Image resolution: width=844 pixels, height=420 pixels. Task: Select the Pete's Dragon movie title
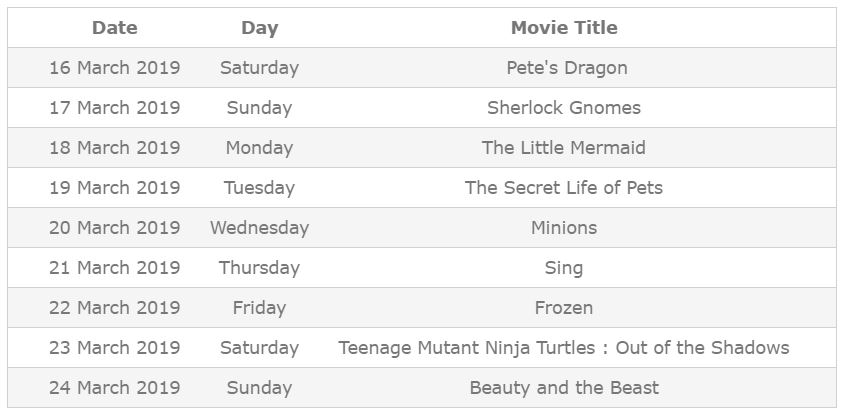click(567, 68)
